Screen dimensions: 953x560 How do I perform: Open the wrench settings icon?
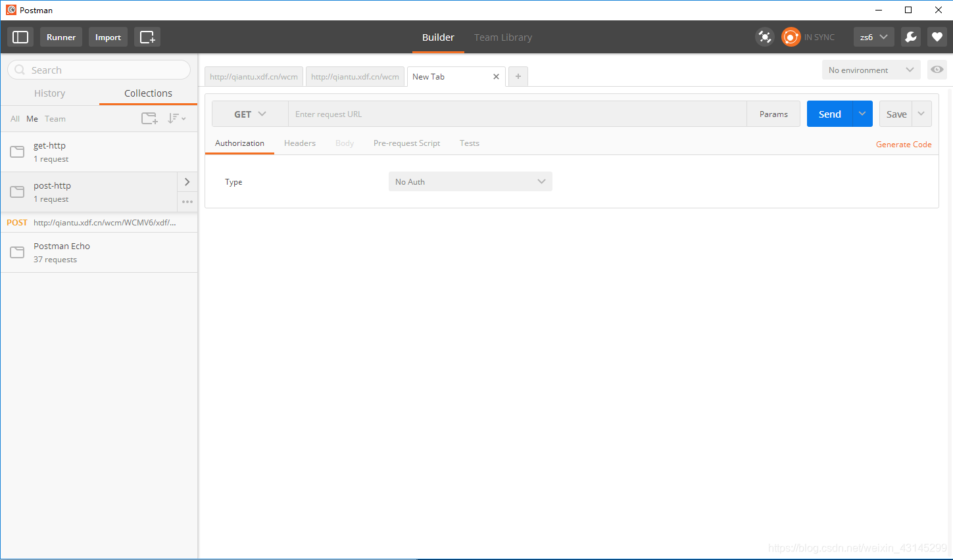pyautogui.click(x=911, y=37)
